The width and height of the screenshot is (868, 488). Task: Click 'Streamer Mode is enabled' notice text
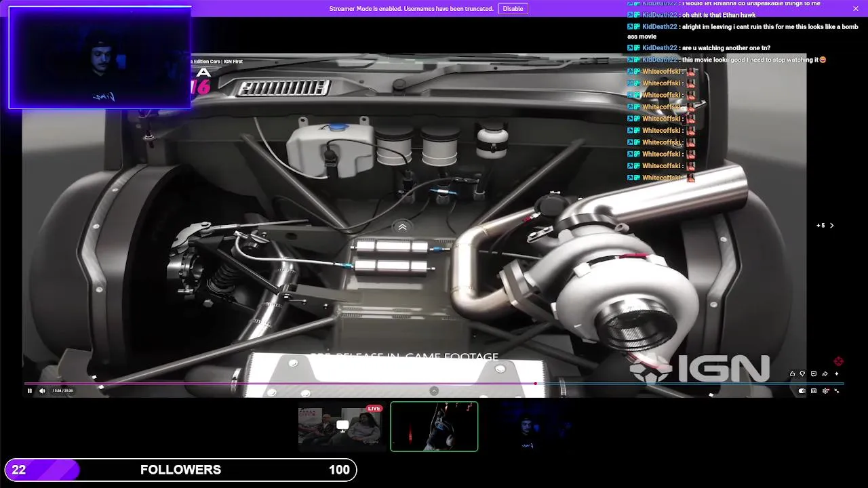(411, 9)
